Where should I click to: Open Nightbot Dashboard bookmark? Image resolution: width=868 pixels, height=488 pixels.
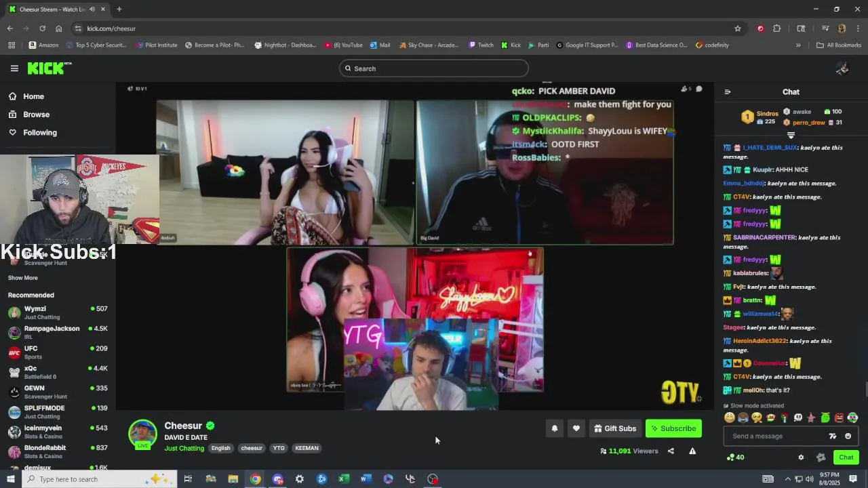tap(285, 45)
